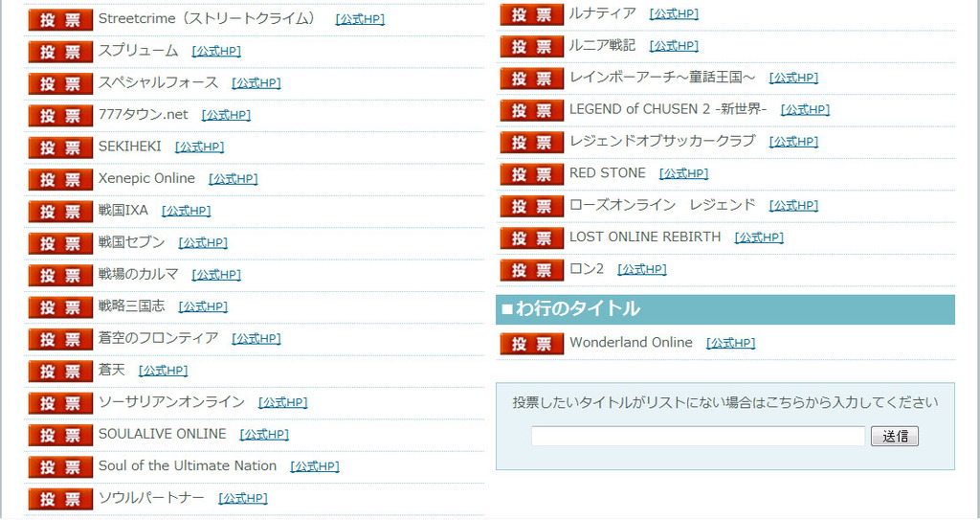Click the 投票 button for ルナティア
The height and width of the screenshot is (520, 980).
point(531,14)
